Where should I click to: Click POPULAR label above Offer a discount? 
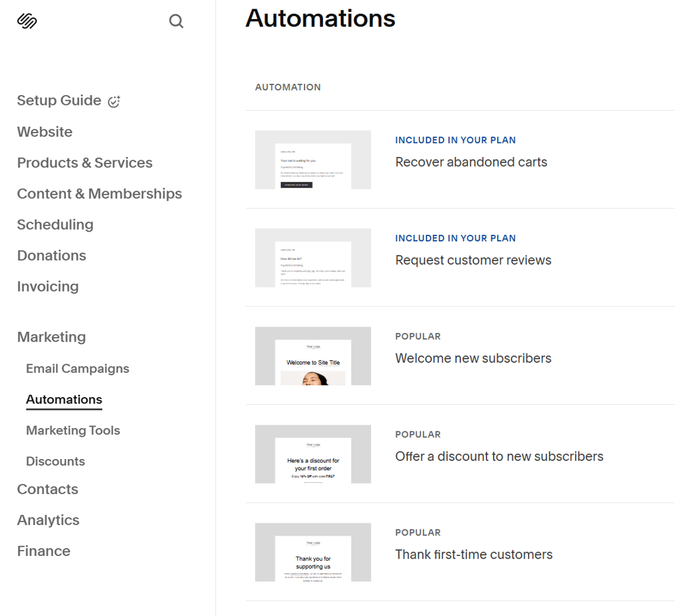[418, 435]
